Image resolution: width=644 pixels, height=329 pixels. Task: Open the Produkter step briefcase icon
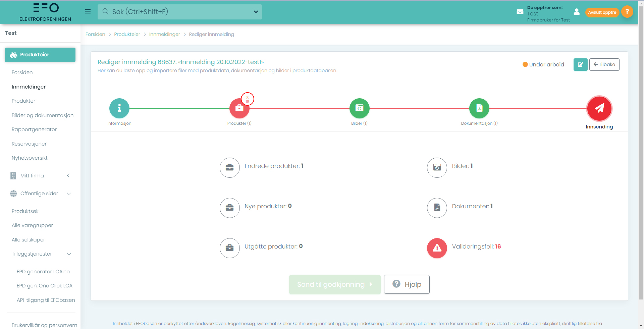239,109
